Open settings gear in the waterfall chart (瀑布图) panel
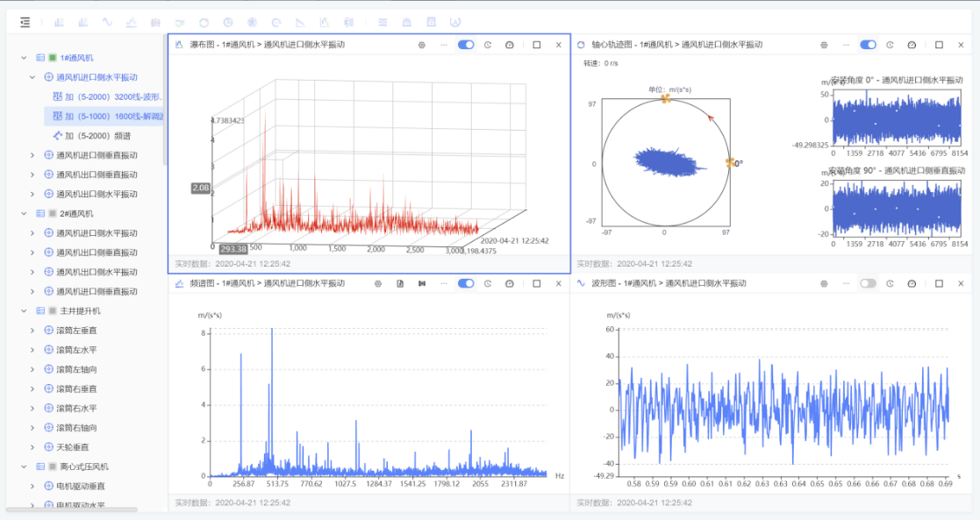Image resolution: width=980 pixels, height=520 pixels. (x=421, y=45)
